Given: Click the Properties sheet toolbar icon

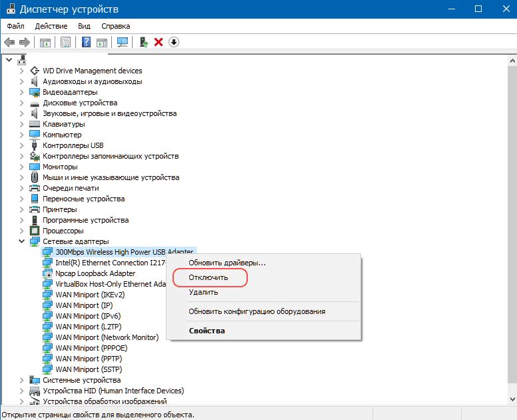Looking at the screenshot, I should 66,42.
